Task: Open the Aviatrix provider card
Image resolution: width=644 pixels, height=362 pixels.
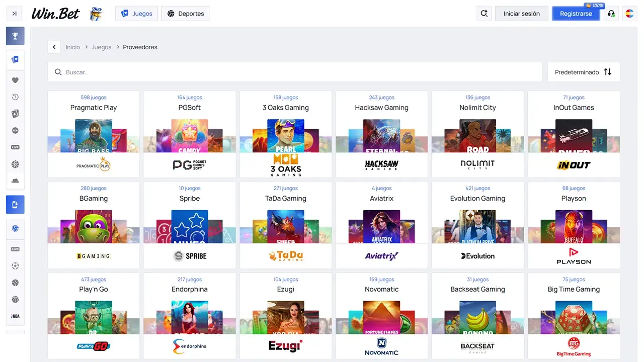Action: 382,225
